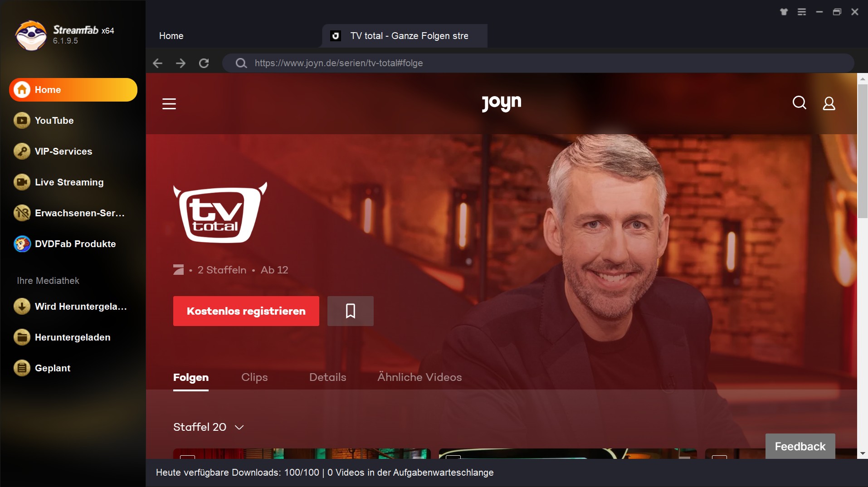Image resolution: width=868 pixels, height=487 pixels.
Task: Select the Folgen tab
Action: [191, 377]
